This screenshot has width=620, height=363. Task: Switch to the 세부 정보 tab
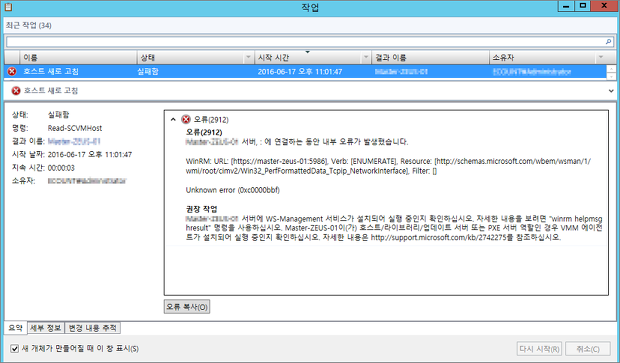(x=45, y=328)
